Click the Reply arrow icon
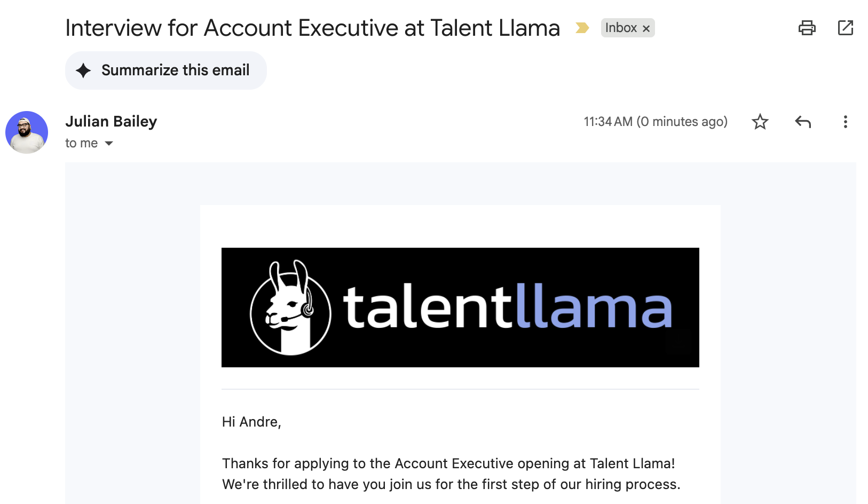Screen dimensions: 868x504 pos(803,122)
